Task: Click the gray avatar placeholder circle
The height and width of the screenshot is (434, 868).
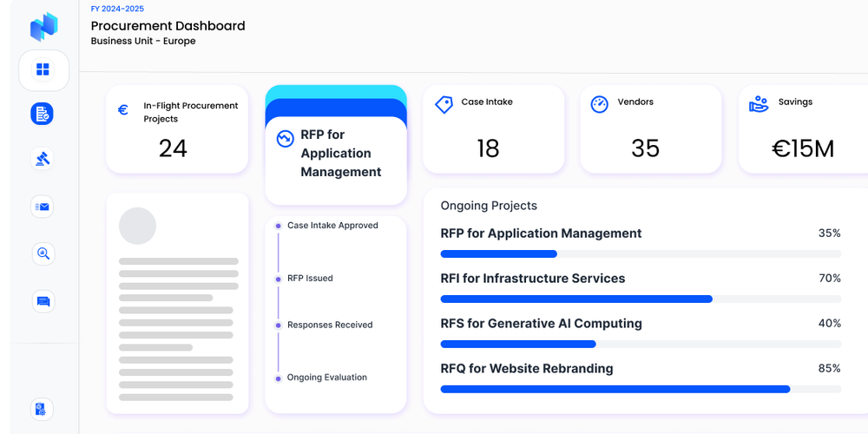Action: coord(137,226)
